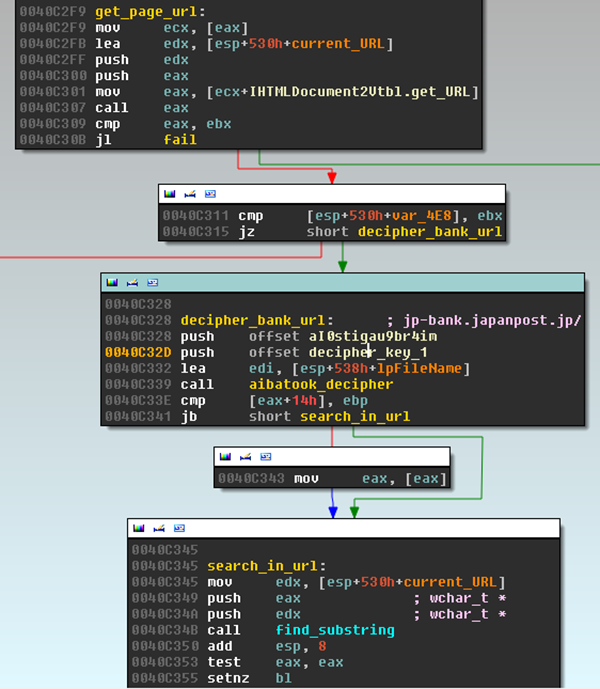The height and width of the screenshot is (689, 600).
Task: Click var_4E8 in the cmp instruction
Action: [422, 216]
